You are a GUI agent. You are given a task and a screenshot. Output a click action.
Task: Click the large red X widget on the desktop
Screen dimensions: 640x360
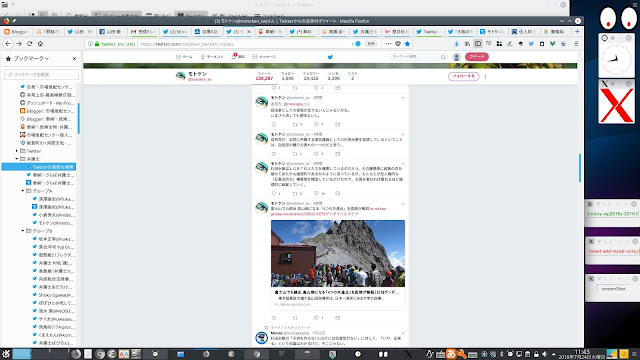click(x=616, y=105)
